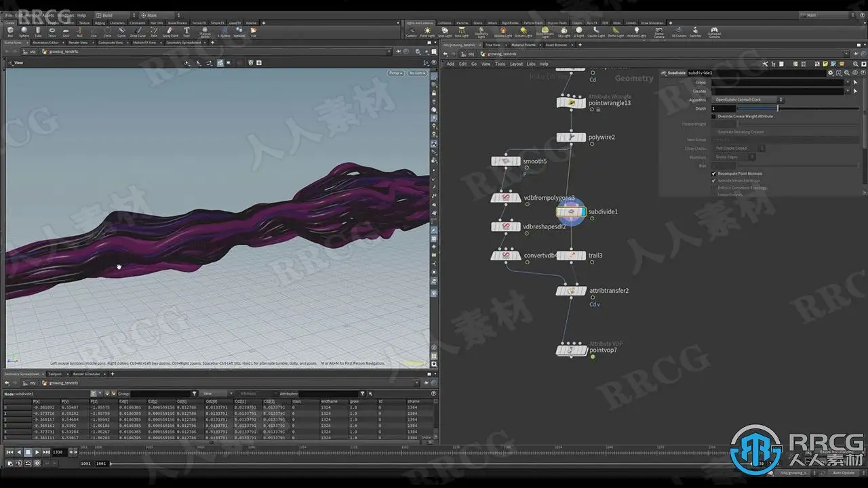
Task: Uncheck Recompute Point Normals
Action: 713,174
